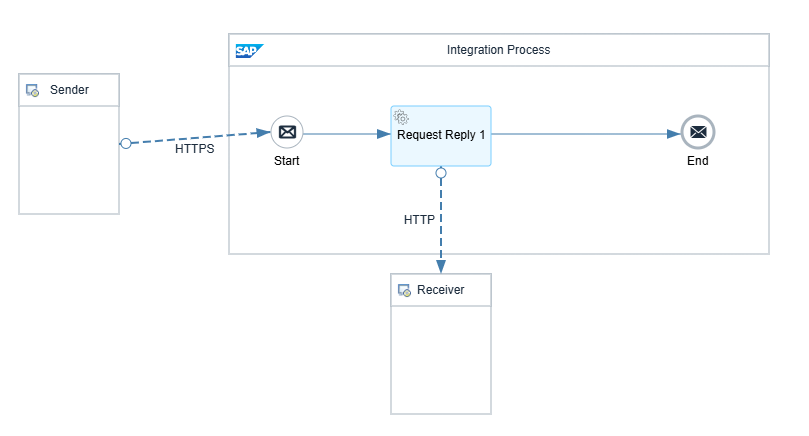Image resolution: width=809 pixels, height=436 pixels.
Task: Click the Integration Process title
Action: [498, 50]
